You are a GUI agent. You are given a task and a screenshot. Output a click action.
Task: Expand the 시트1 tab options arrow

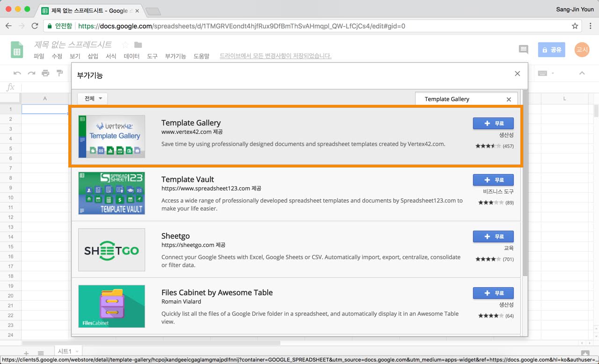click(77, 351)
